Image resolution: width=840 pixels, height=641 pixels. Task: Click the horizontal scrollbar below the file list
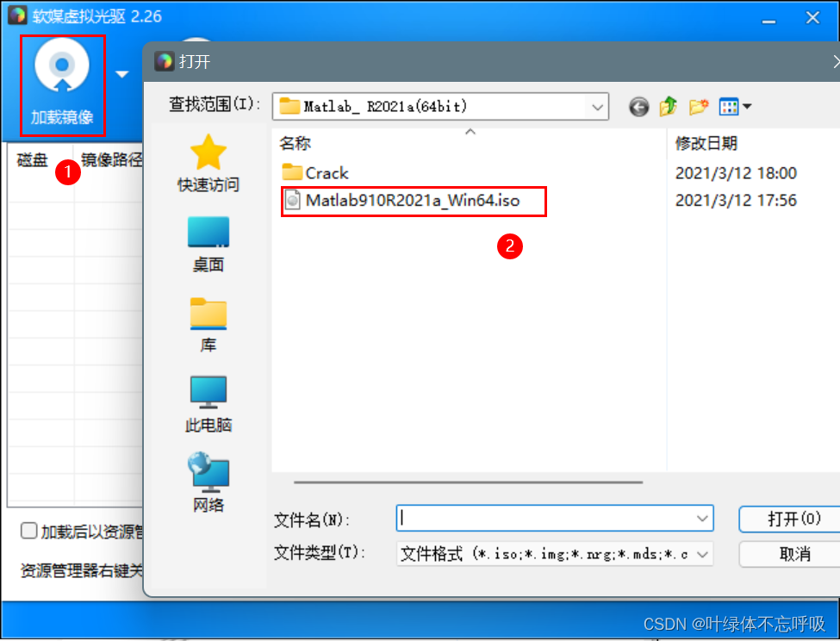[468, 482]
